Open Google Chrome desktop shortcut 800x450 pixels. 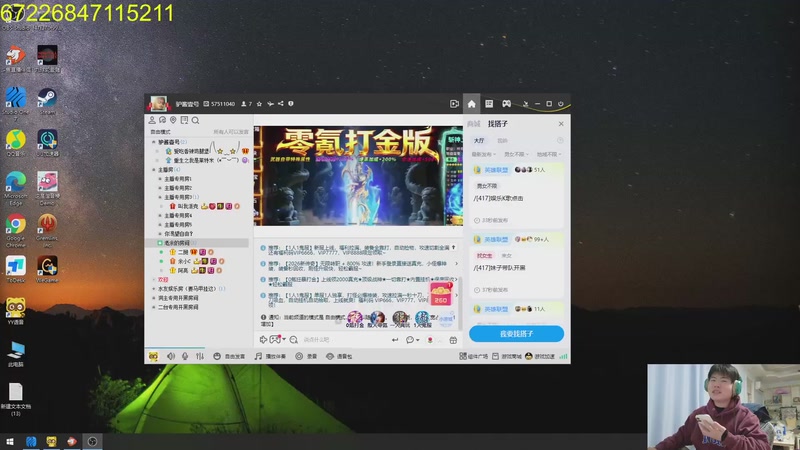(16, 230)
